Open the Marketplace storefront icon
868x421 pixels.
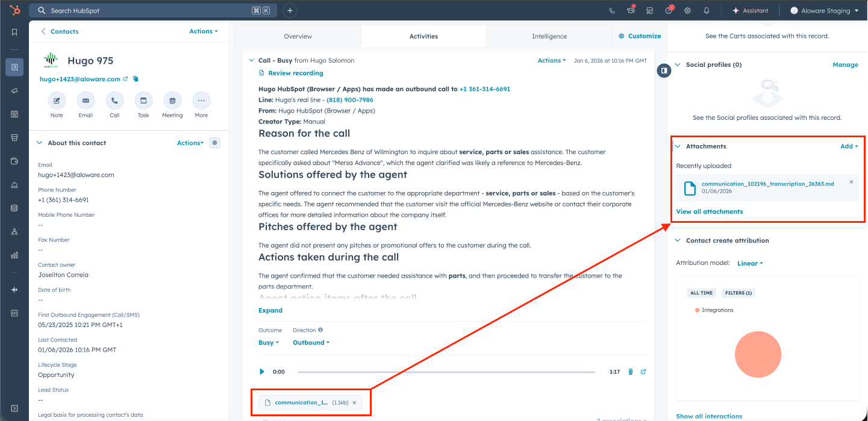(x=649, y=11)
